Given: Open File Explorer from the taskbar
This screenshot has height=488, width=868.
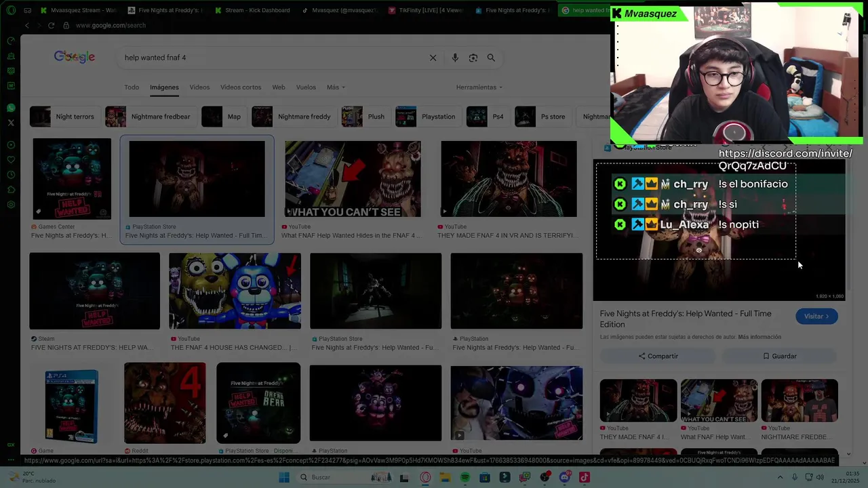Looking at the screenshot, I should click(x=445, y=477).
